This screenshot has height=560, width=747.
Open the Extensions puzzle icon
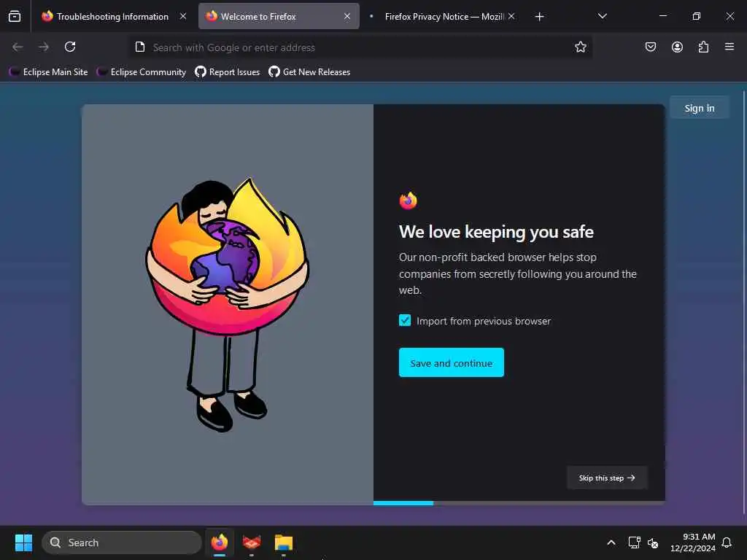[703, 47]
